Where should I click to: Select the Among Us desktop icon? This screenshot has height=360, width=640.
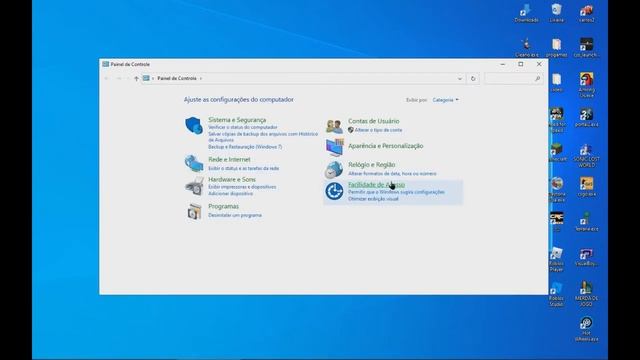point(586,85)
